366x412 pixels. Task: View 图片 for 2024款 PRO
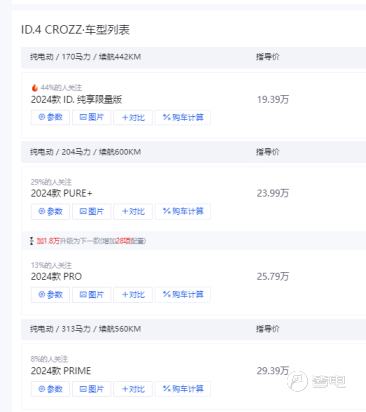tap(92, 295)
